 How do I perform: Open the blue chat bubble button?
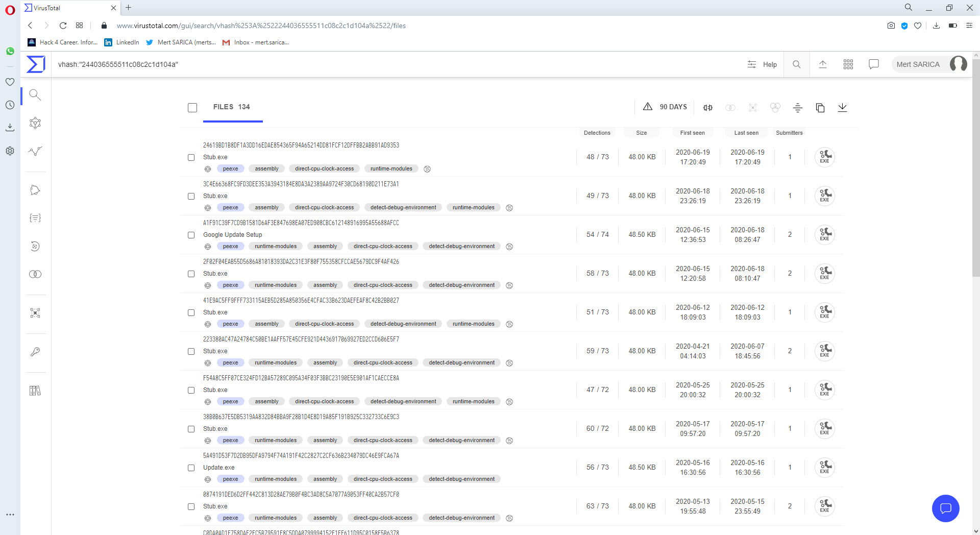pos(945,508)
